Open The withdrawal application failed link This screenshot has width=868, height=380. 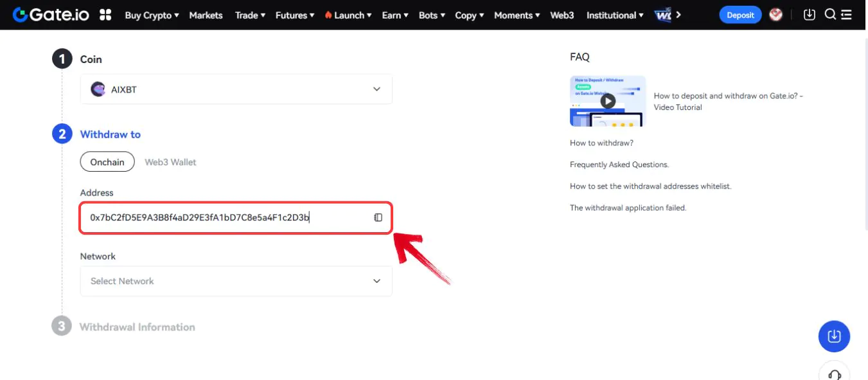pos(628,208)
